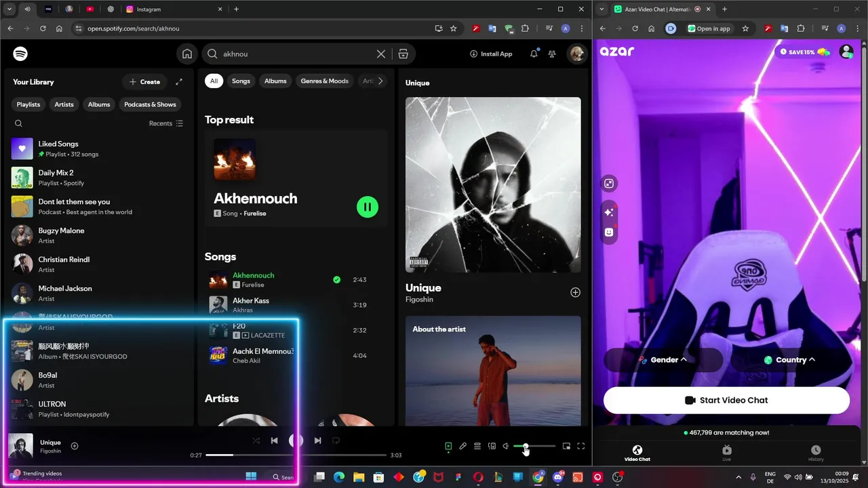The height and width of the screenshot is (488, 868).
Task: Click the Spotify search input field
Action: click(296, 54)
